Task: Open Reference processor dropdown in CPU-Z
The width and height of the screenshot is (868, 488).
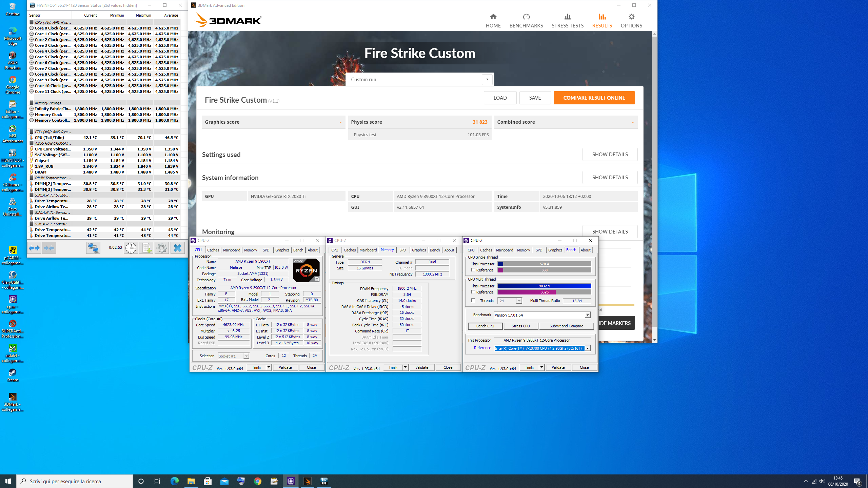Action: (588, 348)
